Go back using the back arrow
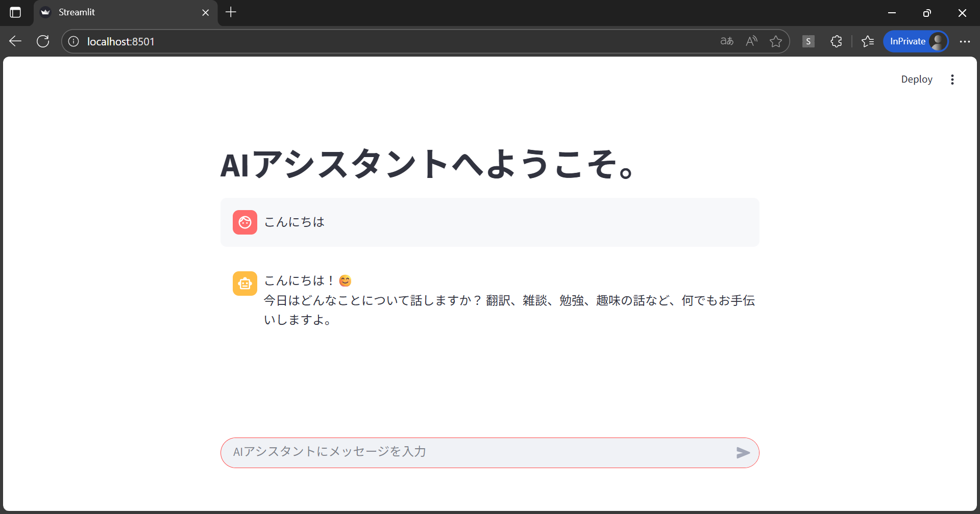This screenshot has width=980, height=514. pyautogui.click(x=15, y=41)
